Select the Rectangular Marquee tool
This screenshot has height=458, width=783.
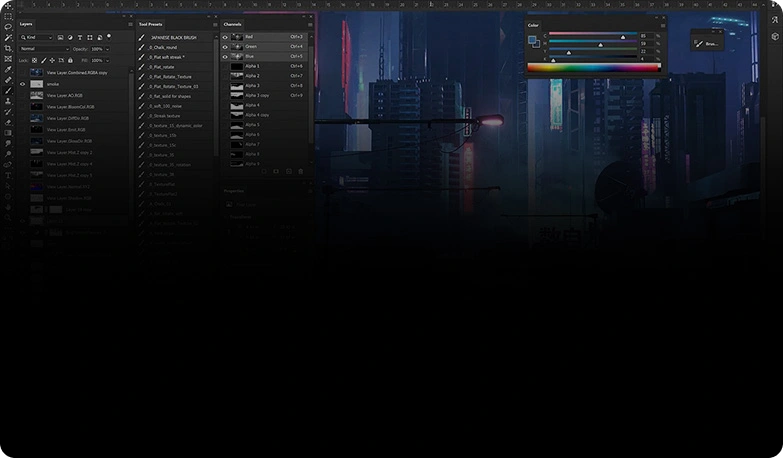8,17
